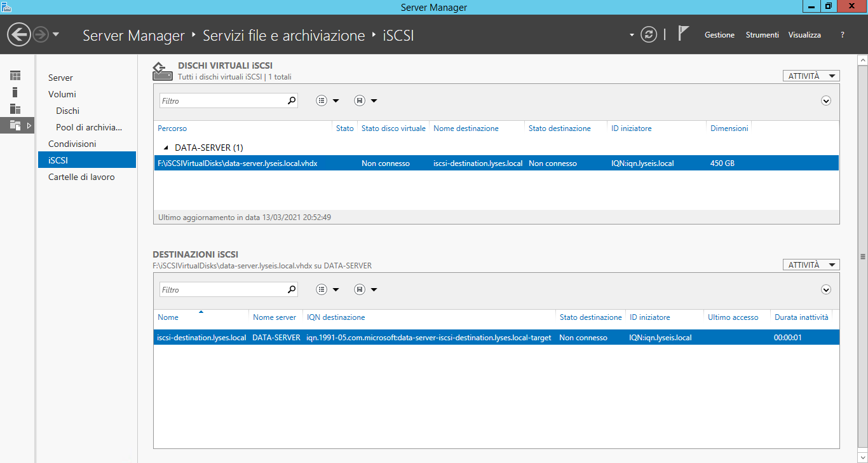This screenshot has width=868, height=463.
Task: Expand the virtual disks filter chevron
Action: (826, 100)
